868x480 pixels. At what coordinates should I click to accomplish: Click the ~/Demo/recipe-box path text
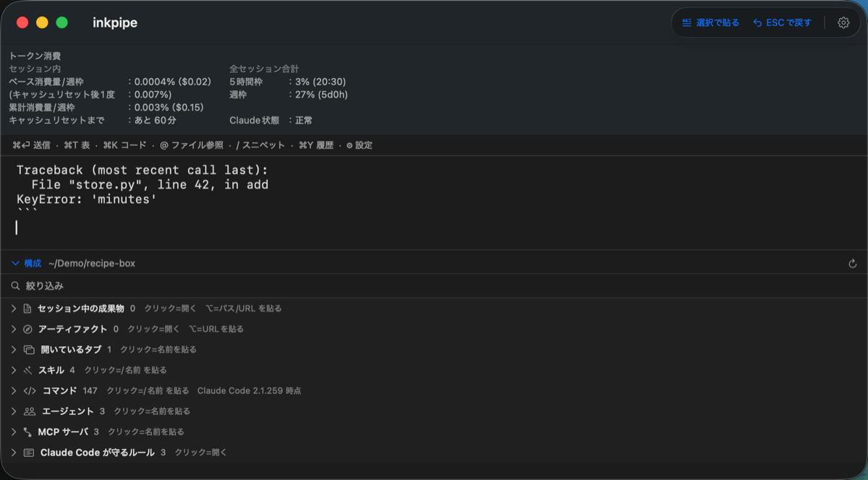(92, 264)
